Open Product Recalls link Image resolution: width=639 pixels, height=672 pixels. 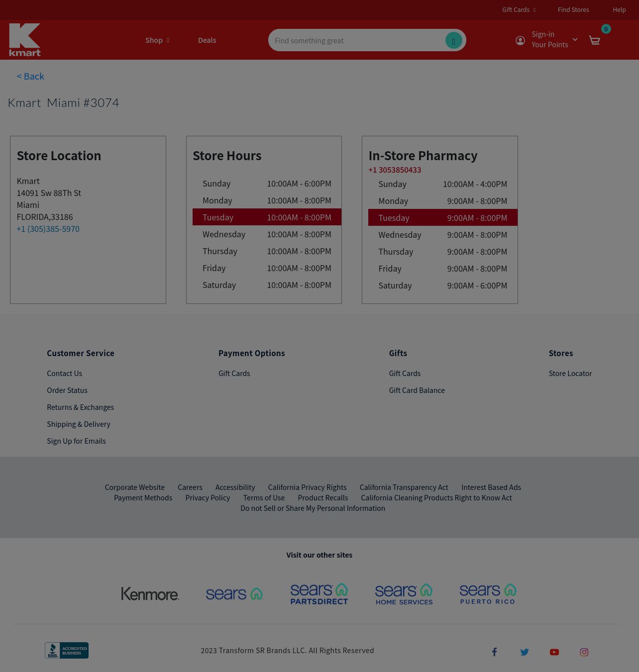pyautogui.click(x=322, y=497)
